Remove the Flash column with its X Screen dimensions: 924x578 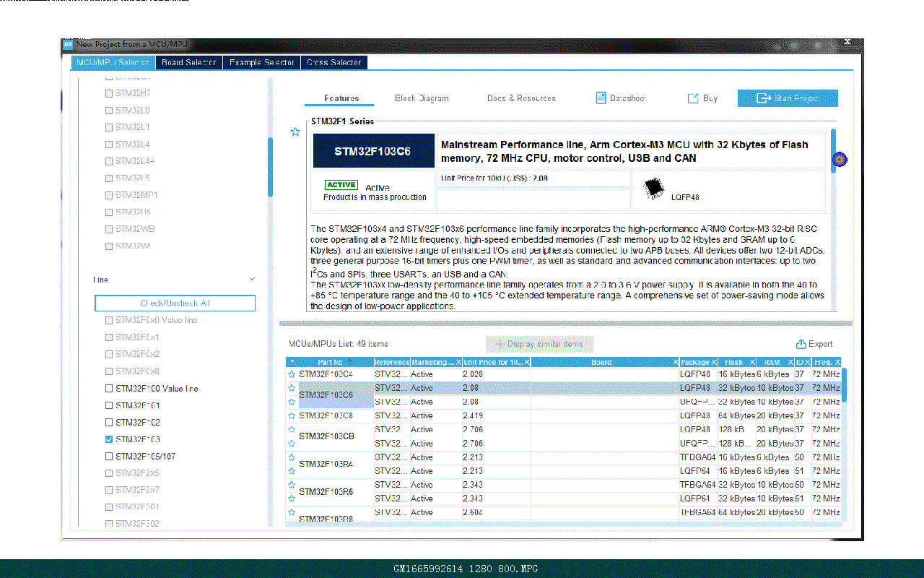click(x=752, y=362)
